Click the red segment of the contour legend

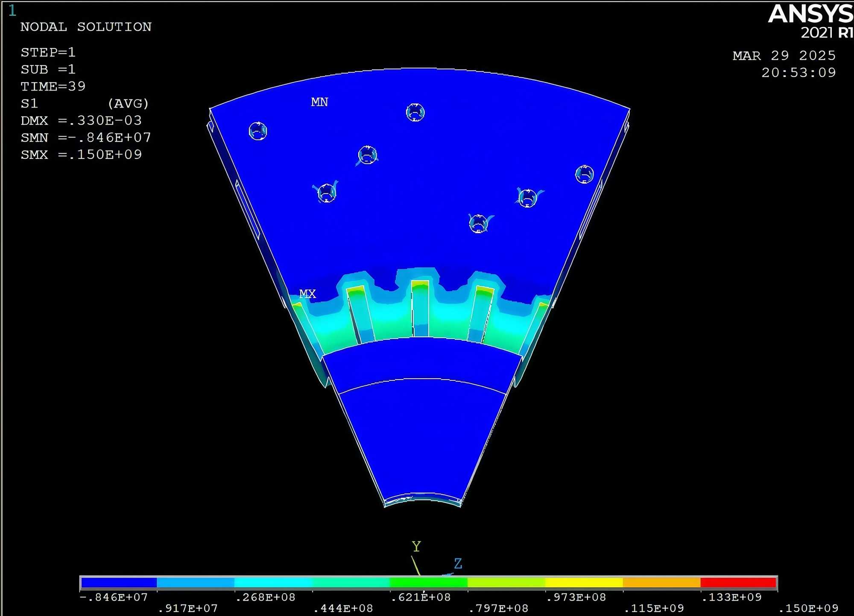click(738, 583)
